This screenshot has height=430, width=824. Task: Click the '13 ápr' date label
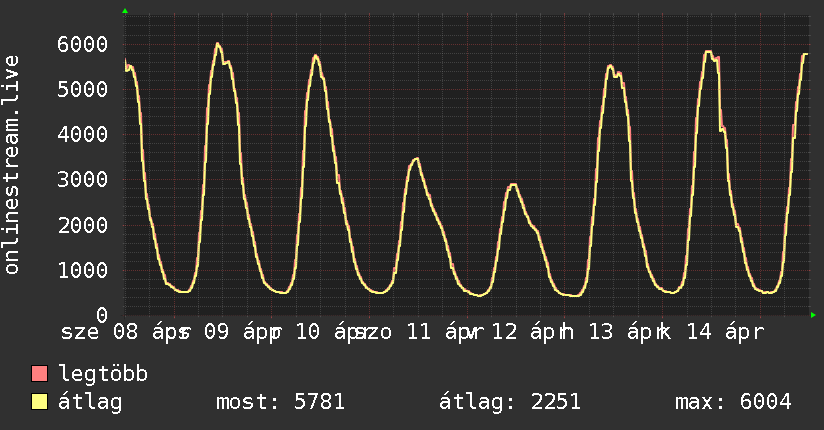pos(626,332)
